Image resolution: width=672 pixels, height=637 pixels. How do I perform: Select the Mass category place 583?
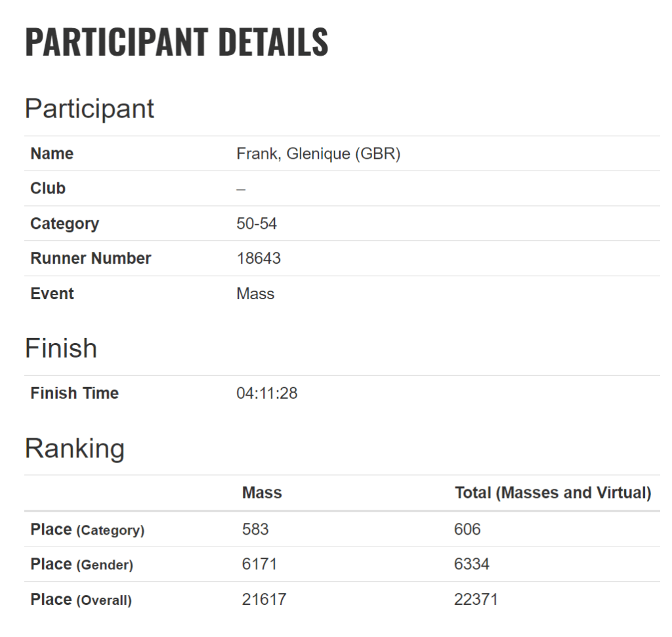255,529
